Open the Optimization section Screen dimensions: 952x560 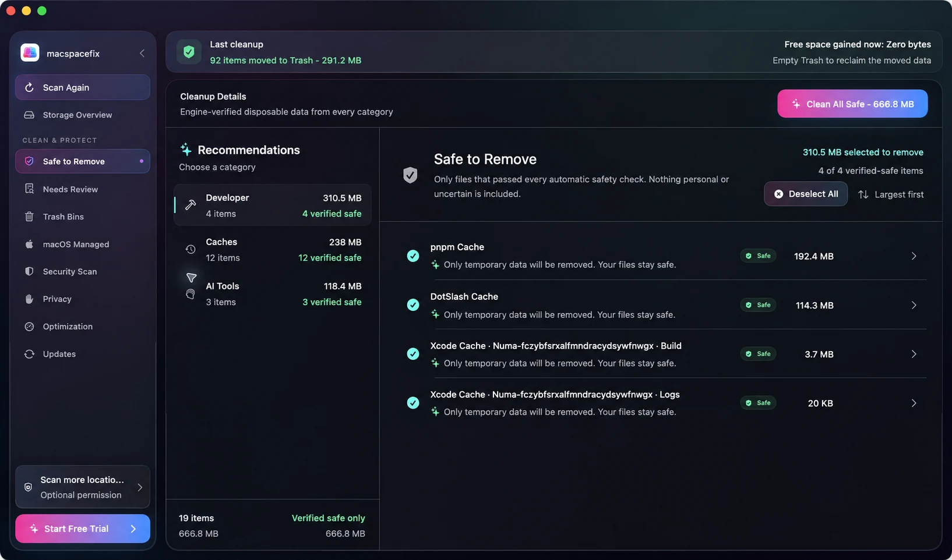(83, 327)
